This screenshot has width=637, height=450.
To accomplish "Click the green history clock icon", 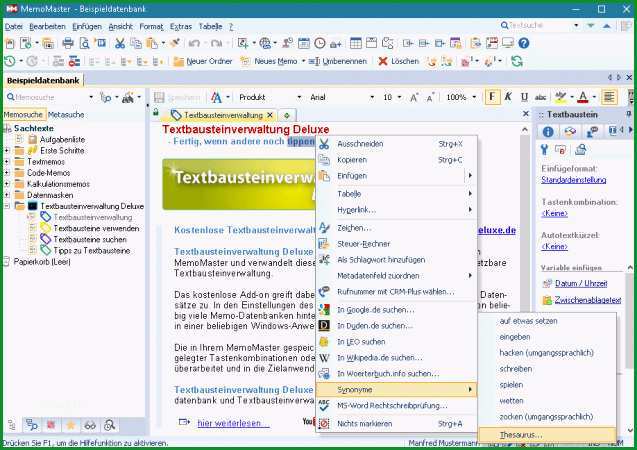I will click(x=10, y=61).
